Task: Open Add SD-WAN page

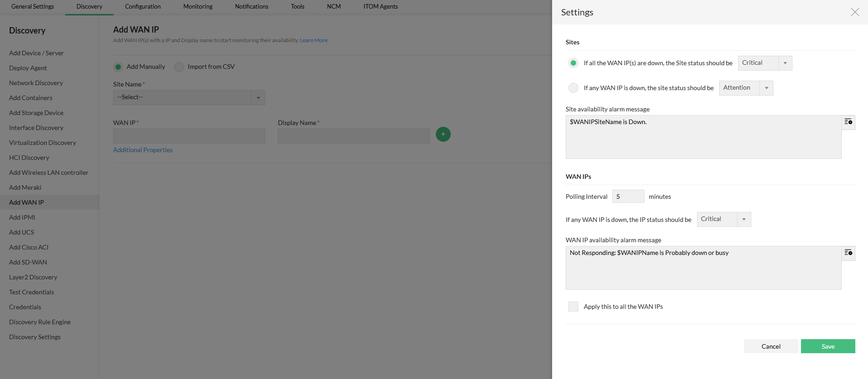Action: pyautogui.click(x=28, y=262)
